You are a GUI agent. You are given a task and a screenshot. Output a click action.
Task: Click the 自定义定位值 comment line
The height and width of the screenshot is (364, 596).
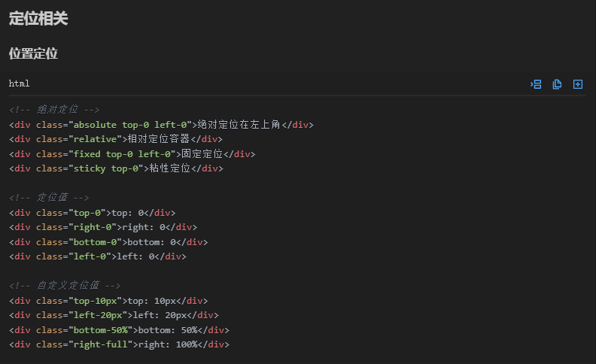(65, 286)
